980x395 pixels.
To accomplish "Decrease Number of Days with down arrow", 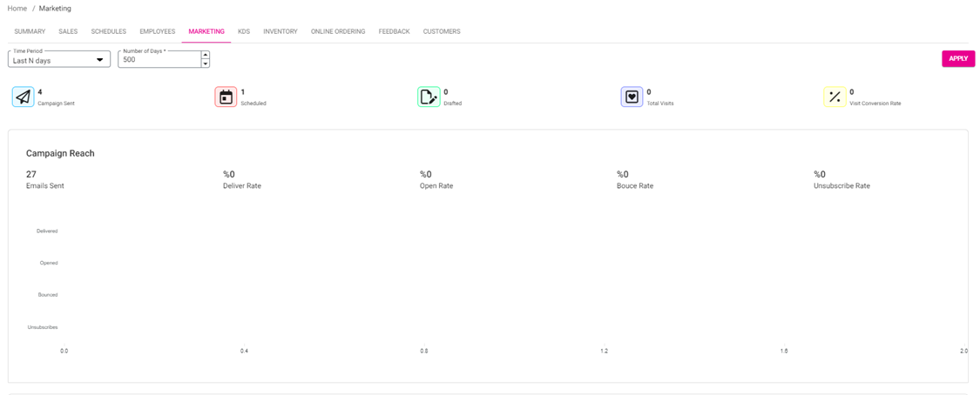I will 206,64.
